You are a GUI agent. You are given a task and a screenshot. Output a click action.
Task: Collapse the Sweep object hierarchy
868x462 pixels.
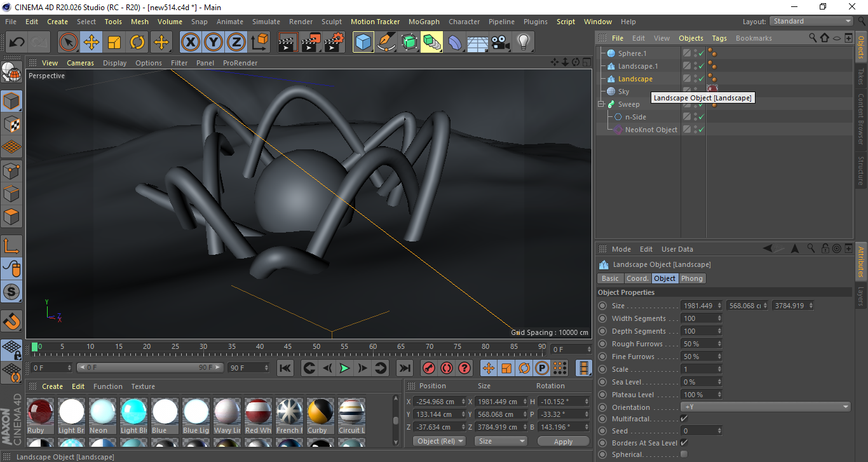point(601,104)
